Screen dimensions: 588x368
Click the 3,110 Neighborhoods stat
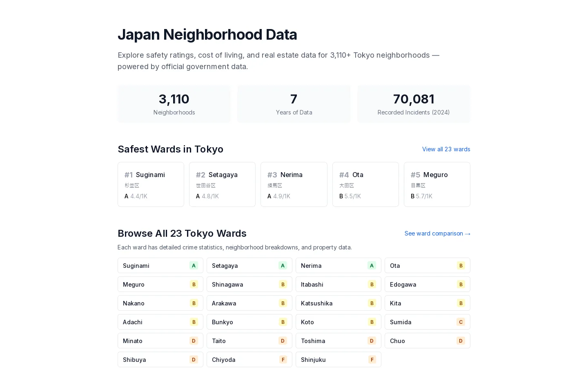174,104
